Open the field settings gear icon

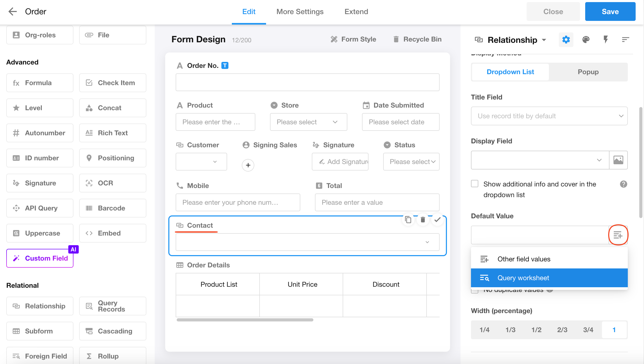(566, 40)
